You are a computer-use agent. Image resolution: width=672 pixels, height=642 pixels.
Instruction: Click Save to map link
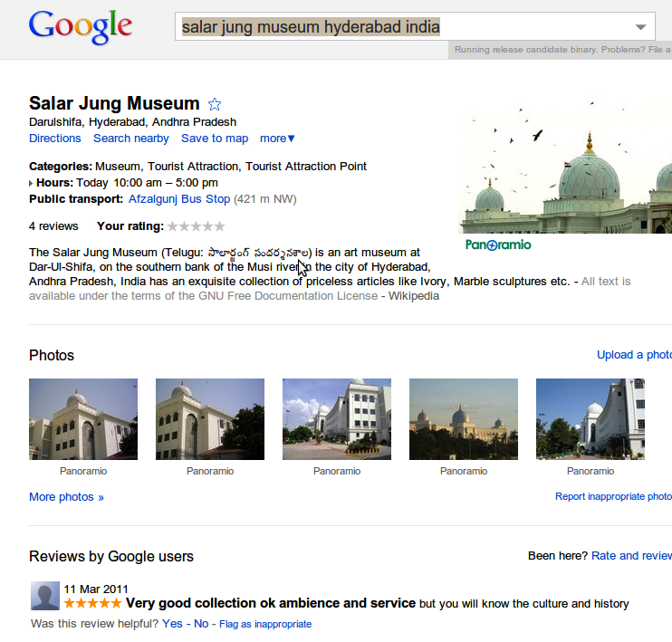pyautogui.click(x=215, y=139)
